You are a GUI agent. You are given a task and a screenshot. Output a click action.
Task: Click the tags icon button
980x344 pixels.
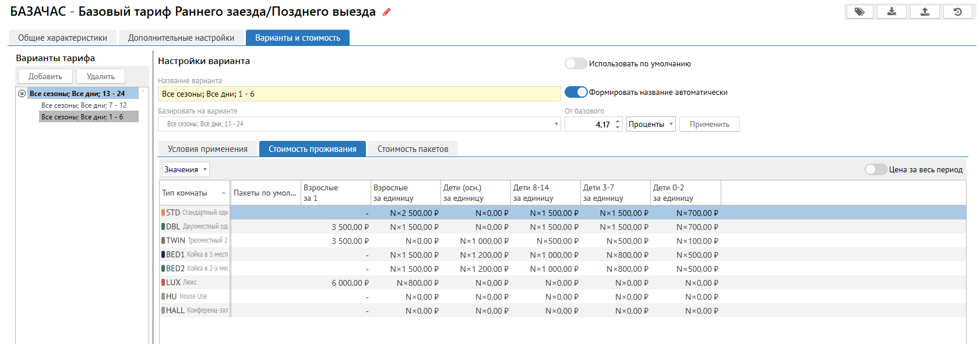coord(859,12)
